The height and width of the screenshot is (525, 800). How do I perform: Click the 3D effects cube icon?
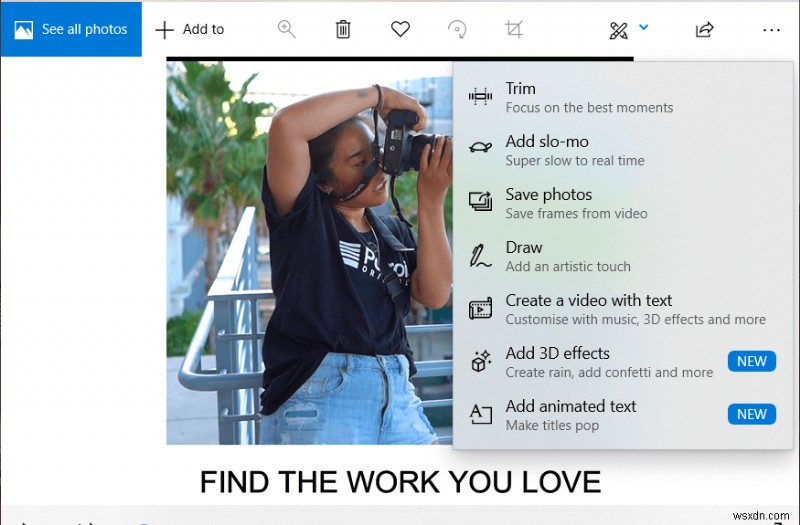481,361
